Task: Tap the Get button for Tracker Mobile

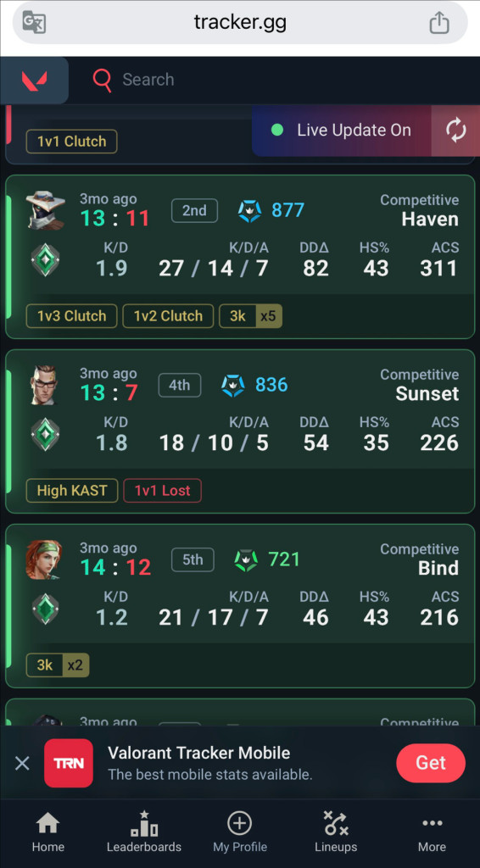Action: coord(431,763)
